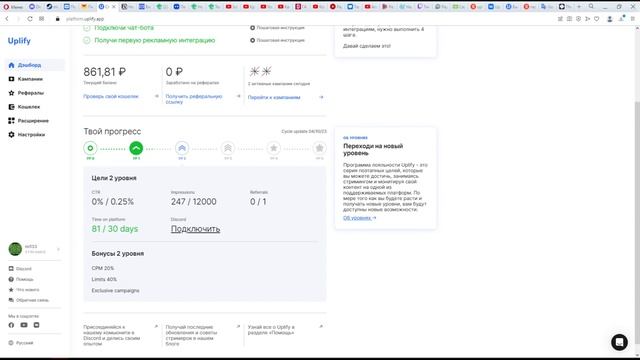Viewport: 640px width, 360px height.
Task: Select the level 4 star progress marker
Action: 273,148
